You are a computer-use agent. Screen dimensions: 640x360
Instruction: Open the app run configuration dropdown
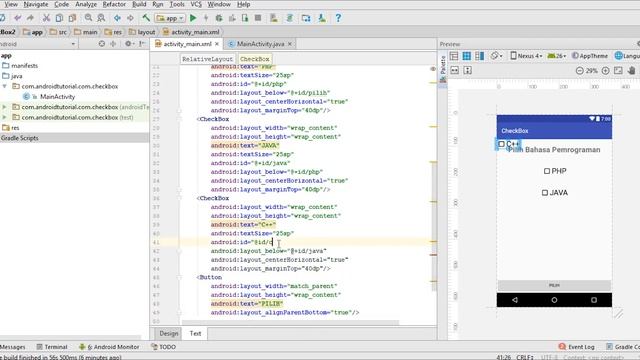click(170, 18)
